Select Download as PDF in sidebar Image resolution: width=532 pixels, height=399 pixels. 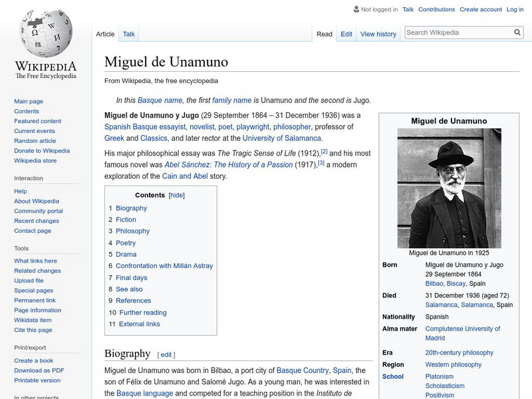tap(39, 370)
